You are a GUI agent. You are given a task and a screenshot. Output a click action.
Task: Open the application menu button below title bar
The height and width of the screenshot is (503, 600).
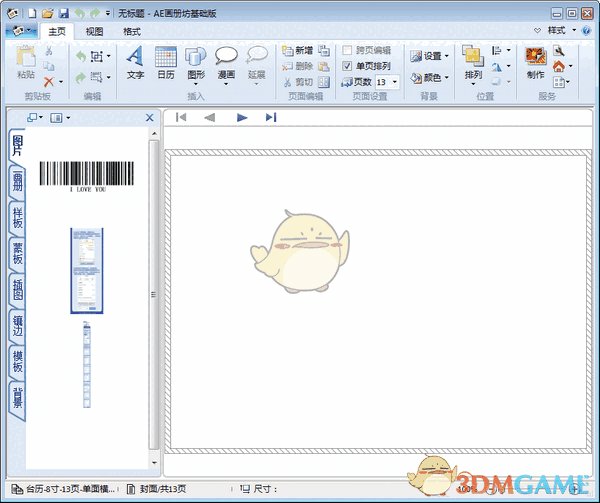point(21,31)
